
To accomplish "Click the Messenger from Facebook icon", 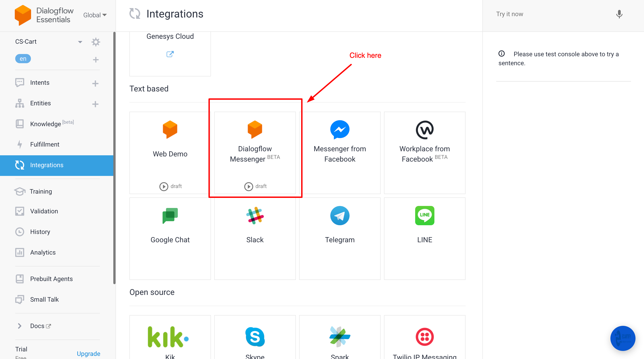I will click(339, 130).
